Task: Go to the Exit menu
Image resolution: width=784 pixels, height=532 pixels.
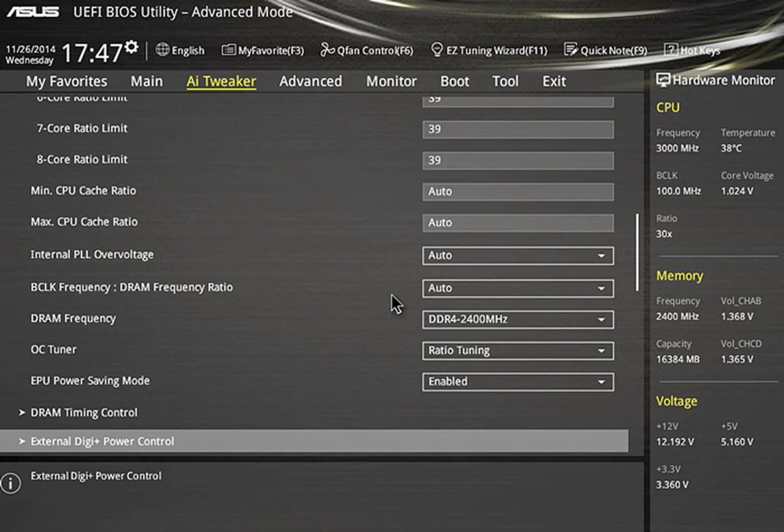Action: click(554, 81)
